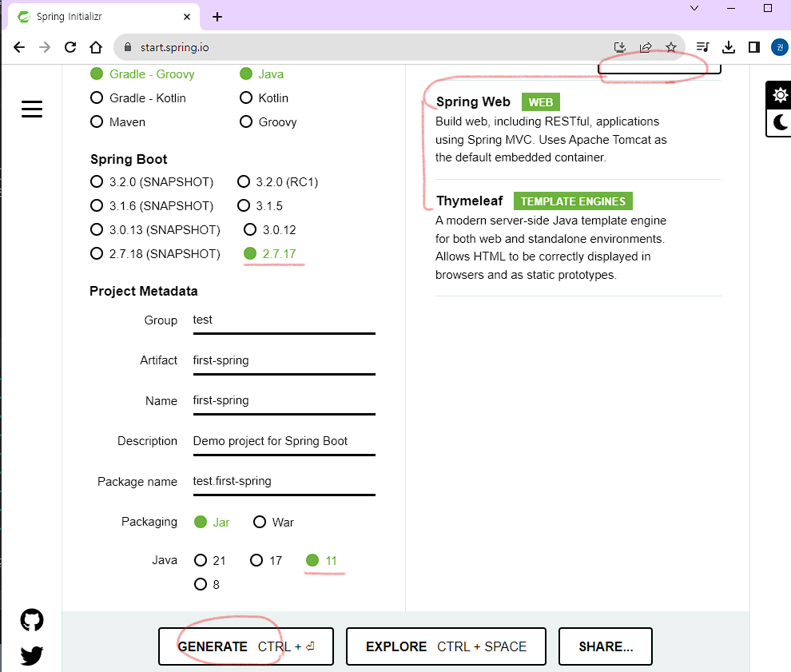Open tab search chevron
This screenshot has height=672, width=791.
694,8
